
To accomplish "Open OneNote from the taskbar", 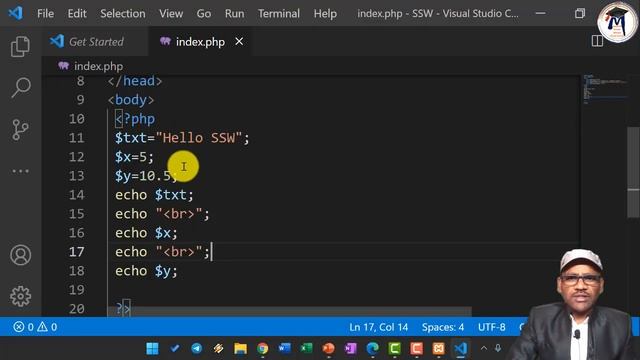I will 351,349.
